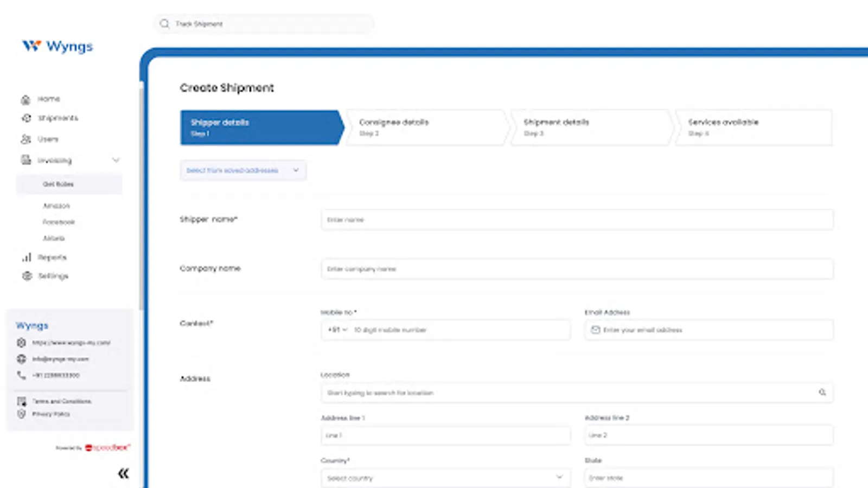Click the Settings gear icon
Viewport: 868px width, 488px height.
click(x=27, y=276)
